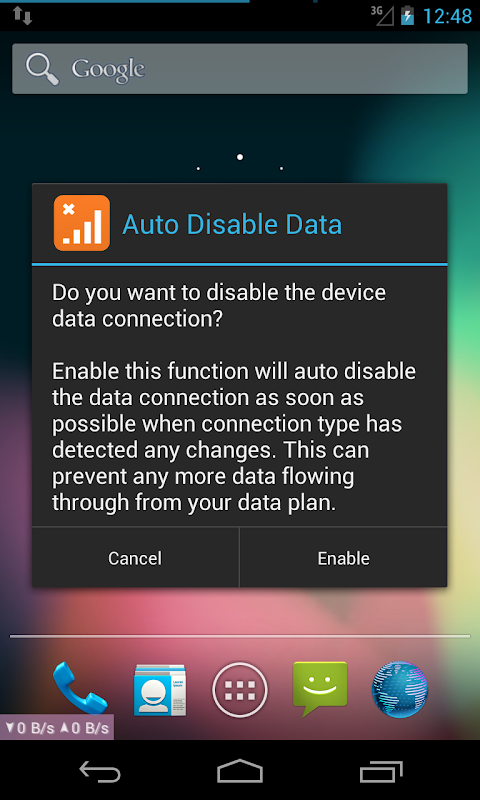Screen dimensions: 480x800
Task: Tap Cancel to dismiss the dialog
Action: coord(135,558)
